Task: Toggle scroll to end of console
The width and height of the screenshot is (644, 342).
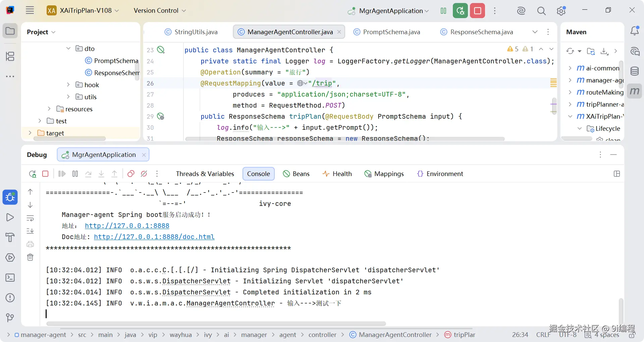Action: click(x=30, y=231)
